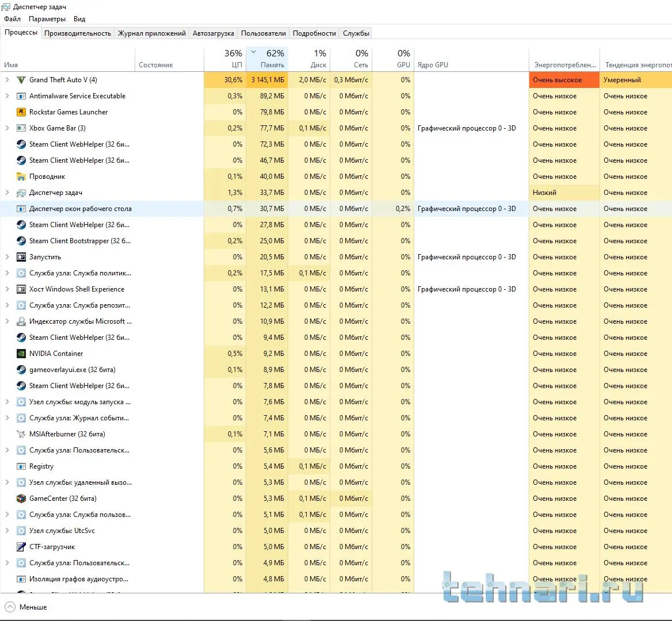Viewport: 672px width, 621px height.
Task: Sort by the GPU column header
Action: (393, 59)
